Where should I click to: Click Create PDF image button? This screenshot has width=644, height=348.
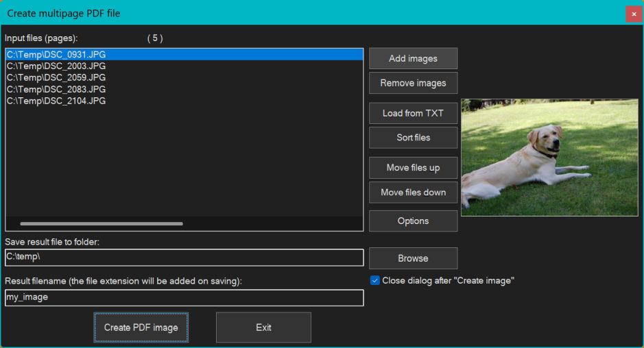(141, 327)
